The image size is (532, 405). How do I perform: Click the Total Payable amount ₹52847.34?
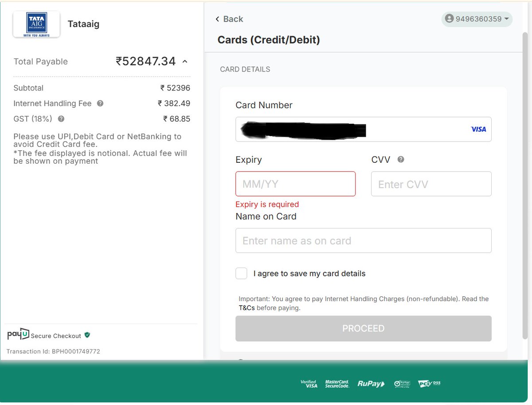click(146, 61)
